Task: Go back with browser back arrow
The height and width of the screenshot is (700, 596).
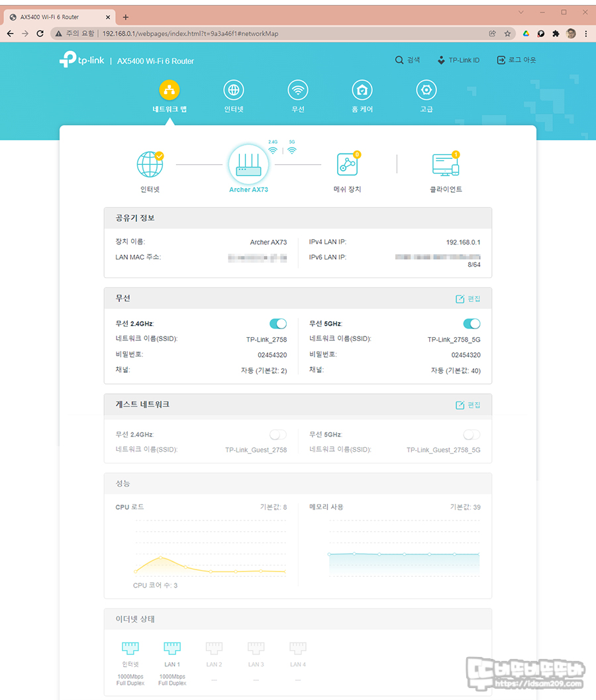Action: [11, 34]
